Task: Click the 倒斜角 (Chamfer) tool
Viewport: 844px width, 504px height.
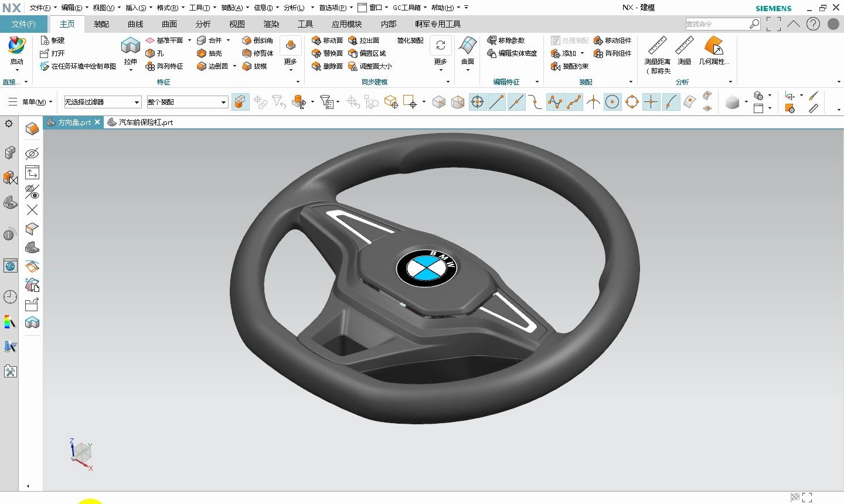Action: 258,40
